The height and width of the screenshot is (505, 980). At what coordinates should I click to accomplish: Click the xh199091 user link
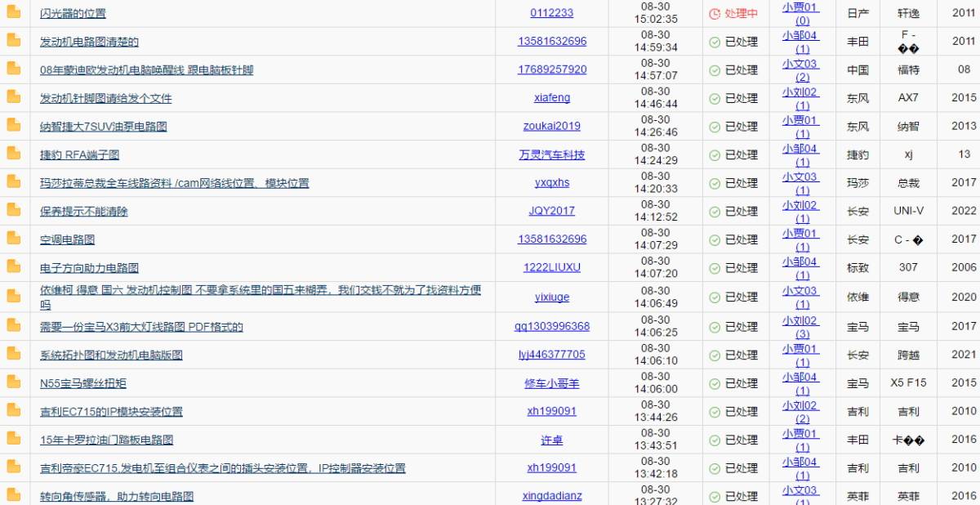550,411
